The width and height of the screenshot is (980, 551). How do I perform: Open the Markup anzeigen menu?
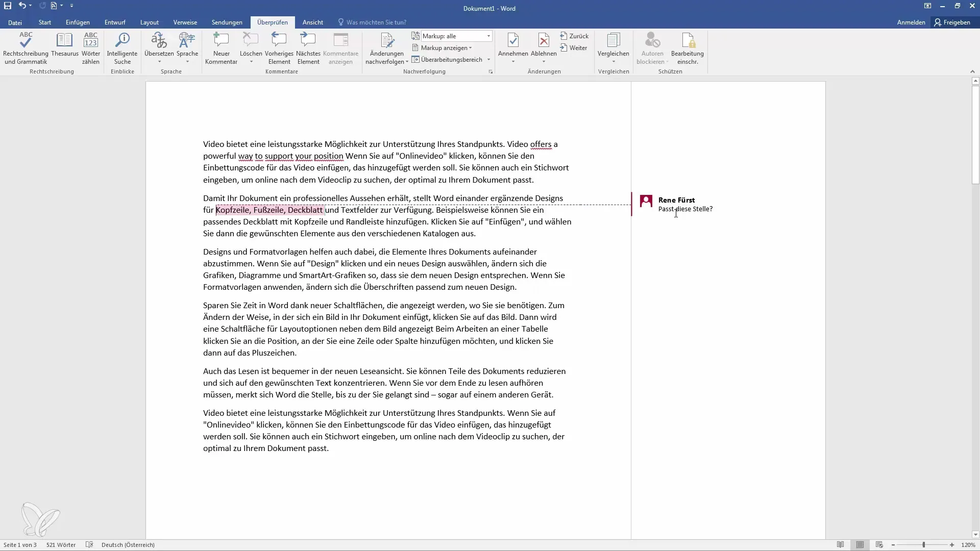(x=442, y=48)
